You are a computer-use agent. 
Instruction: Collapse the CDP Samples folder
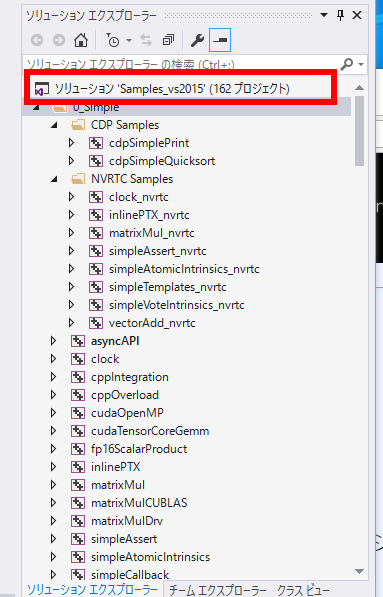pyautogui.click(x=54, y=125)
